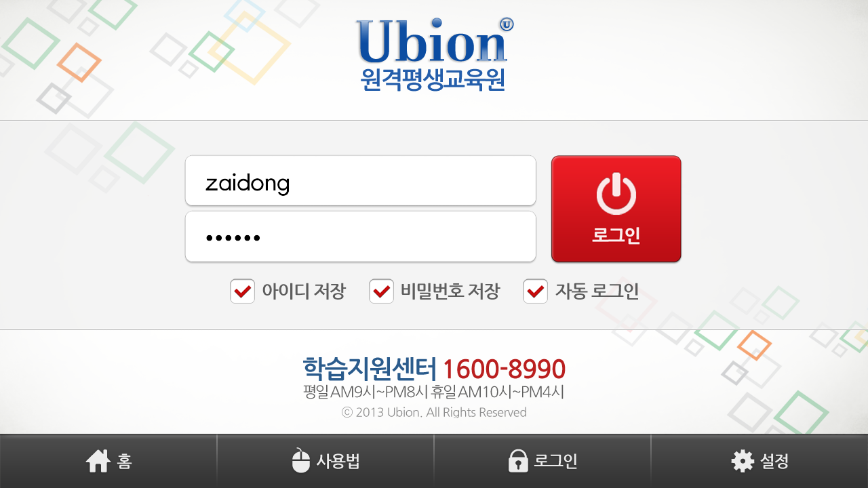The image size is (868, 488).
Task: Tap the home icon in bottom bar
Action: click(98, 462)
